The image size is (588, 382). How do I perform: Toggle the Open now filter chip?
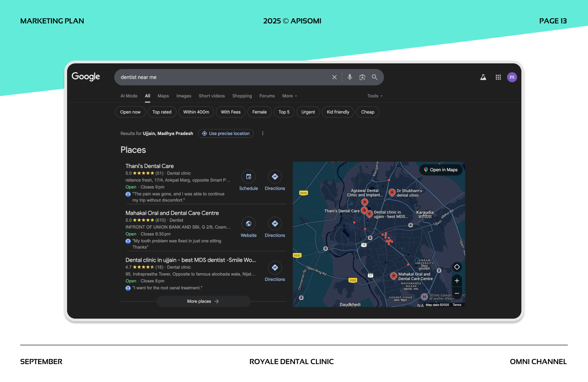click(x=130, y=112)
